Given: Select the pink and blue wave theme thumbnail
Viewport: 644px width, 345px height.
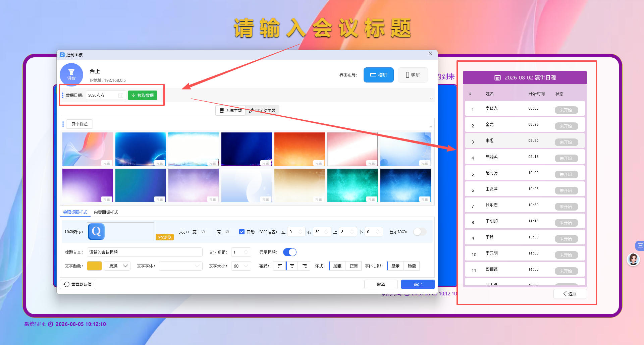Looking at the screenshot, I should click(x=88, y=149).
